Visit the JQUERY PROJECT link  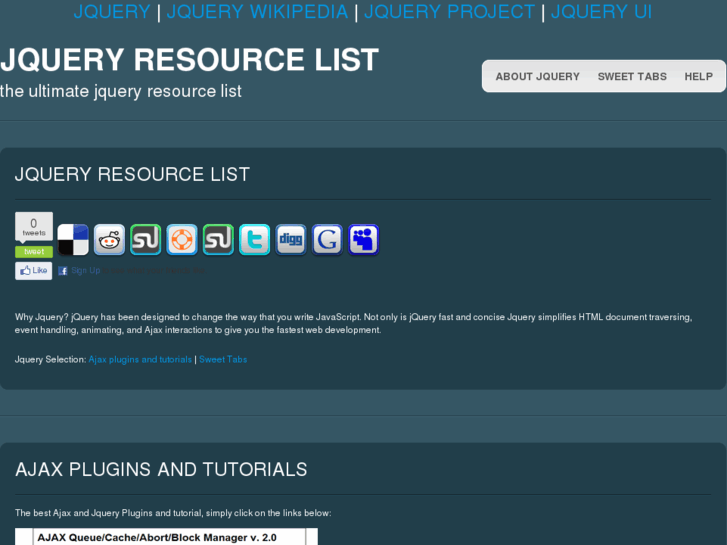(x=449, y=12)
